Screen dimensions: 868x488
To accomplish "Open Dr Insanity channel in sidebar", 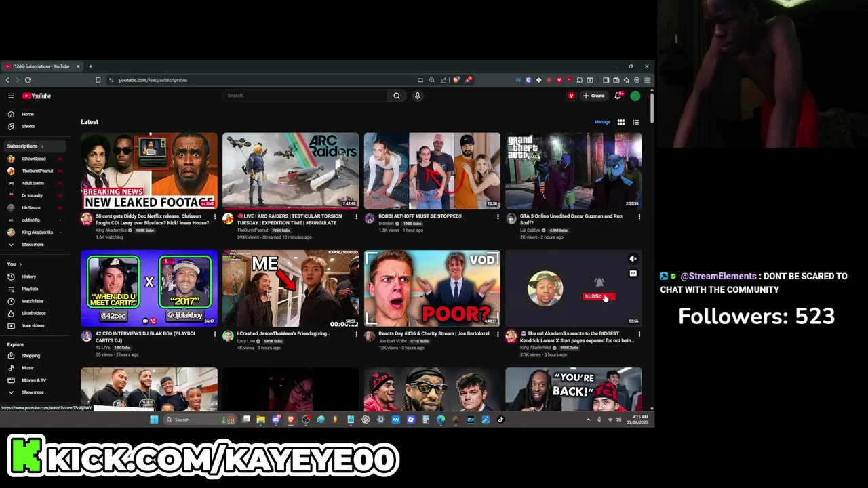I will (34, 195).
